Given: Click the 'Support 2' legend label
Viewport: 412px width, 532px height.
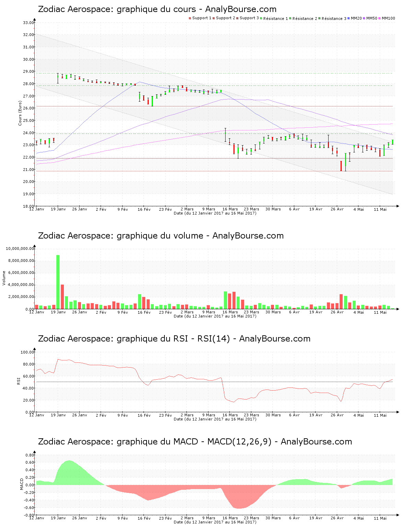Looking at the screenshot, I should click(x=226, y=18).
